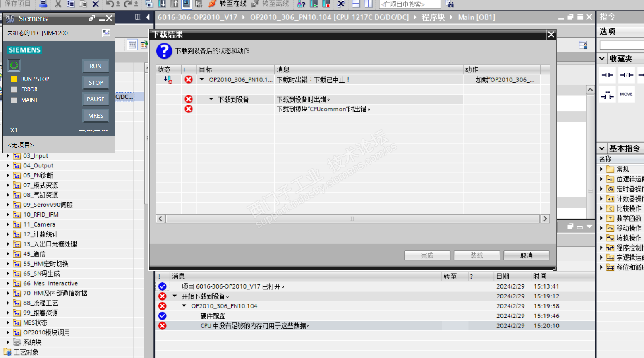Click the Print icon in the toolbar
The height and width of the screenshot is (358, 644).
[43, 4]
